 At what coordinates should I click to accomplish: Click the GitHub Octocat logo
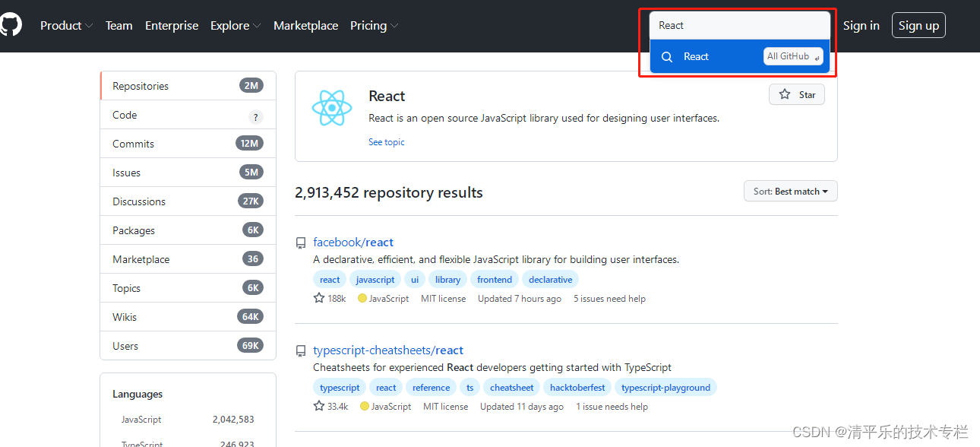click(x=9, y=25)
